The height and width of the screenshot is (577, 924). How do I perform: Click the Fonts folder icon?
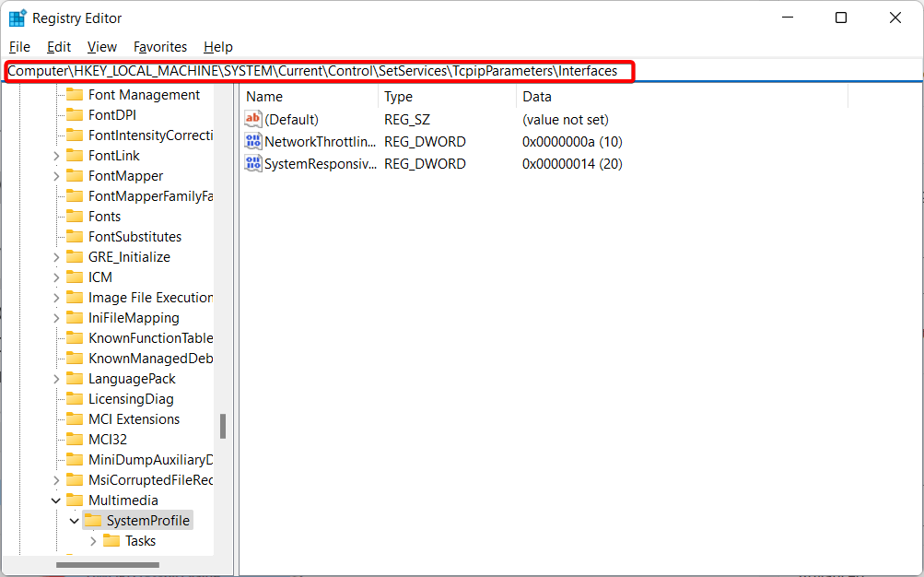[x=75, y=216]
